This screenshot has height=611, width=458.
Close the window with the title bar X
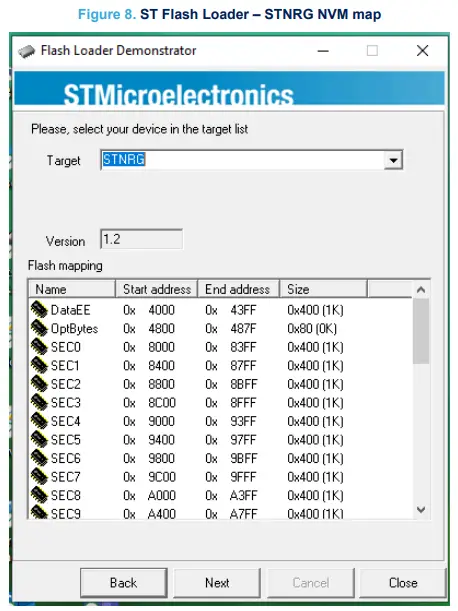pyautogui.click(x=423, y=51)
